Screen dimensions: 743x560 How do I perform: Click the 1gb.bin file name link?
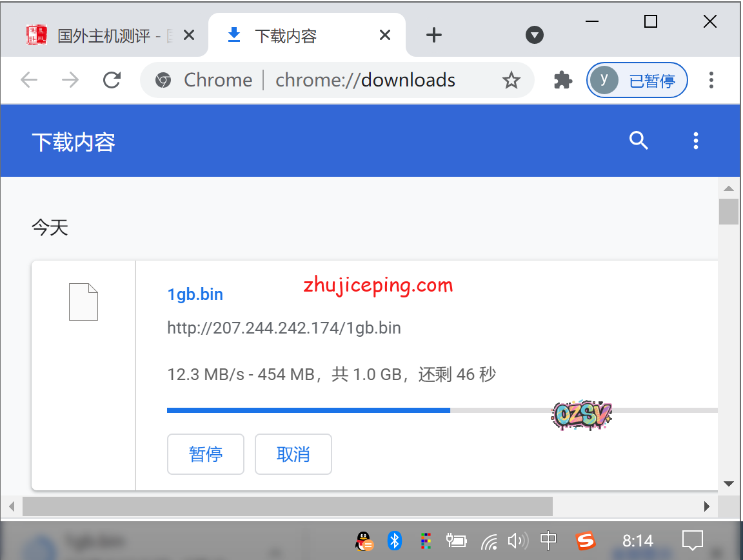(x=195, y=295)
